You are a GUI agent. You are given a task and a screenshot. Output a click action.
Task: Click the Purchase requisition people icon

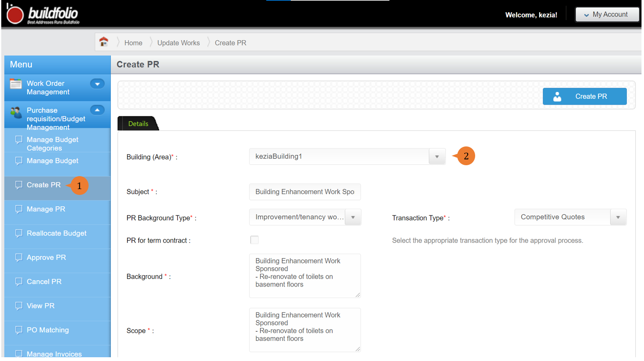(16, 112)
